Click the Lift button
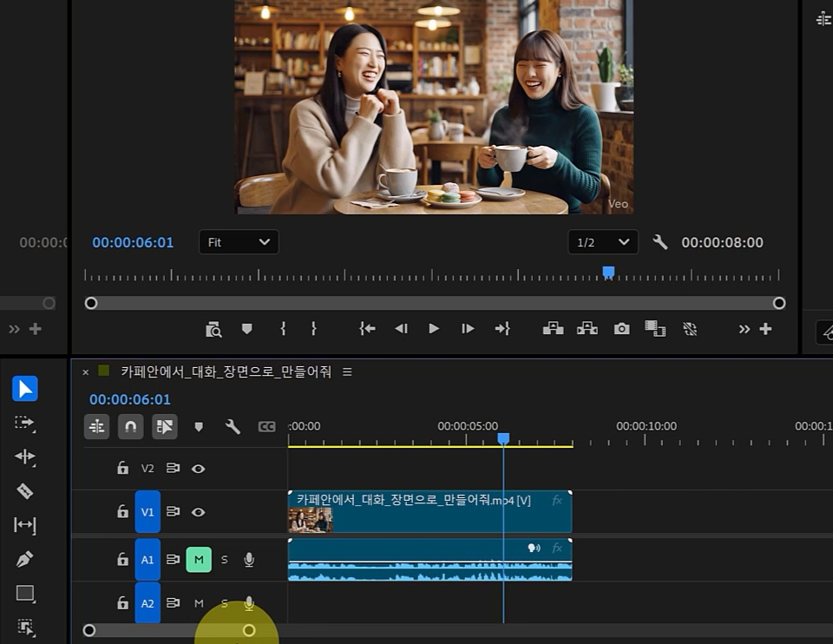Viewport: 833px width, 644px height. click(553, 329)
